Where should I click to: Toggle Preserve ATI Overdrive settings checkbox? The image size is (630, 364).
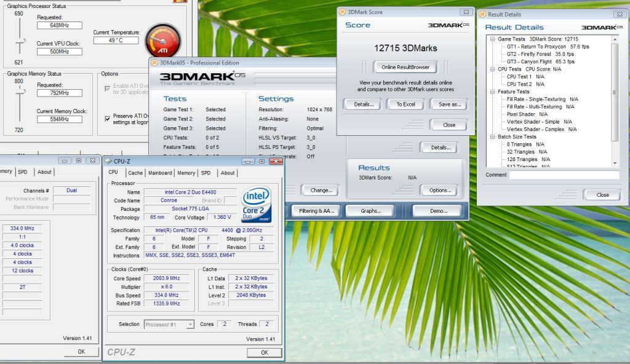107,119
